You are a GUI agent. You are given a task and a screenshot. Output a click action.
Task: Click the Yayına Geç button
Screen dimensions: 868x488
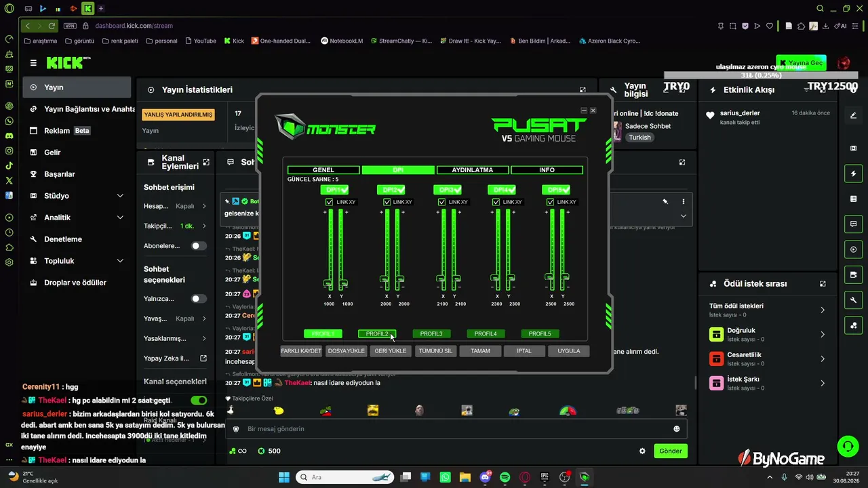point(801,63)
